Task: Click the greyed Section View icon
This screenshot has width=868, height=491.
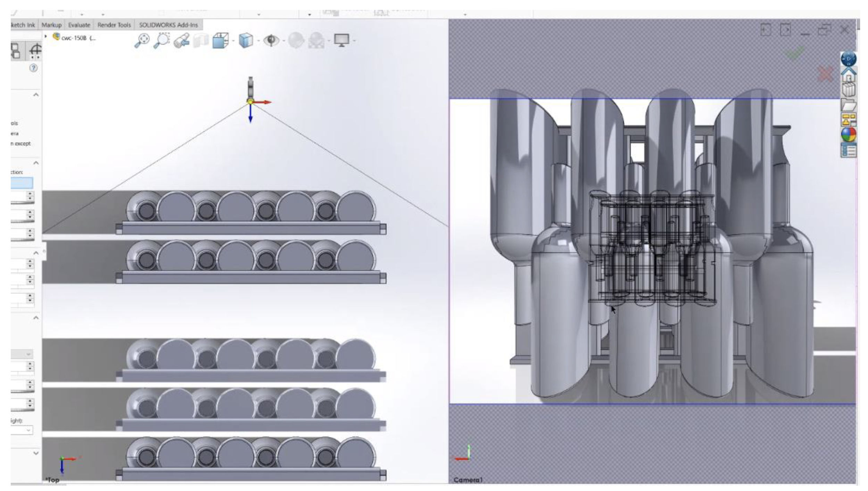Action: coord(201,41)
